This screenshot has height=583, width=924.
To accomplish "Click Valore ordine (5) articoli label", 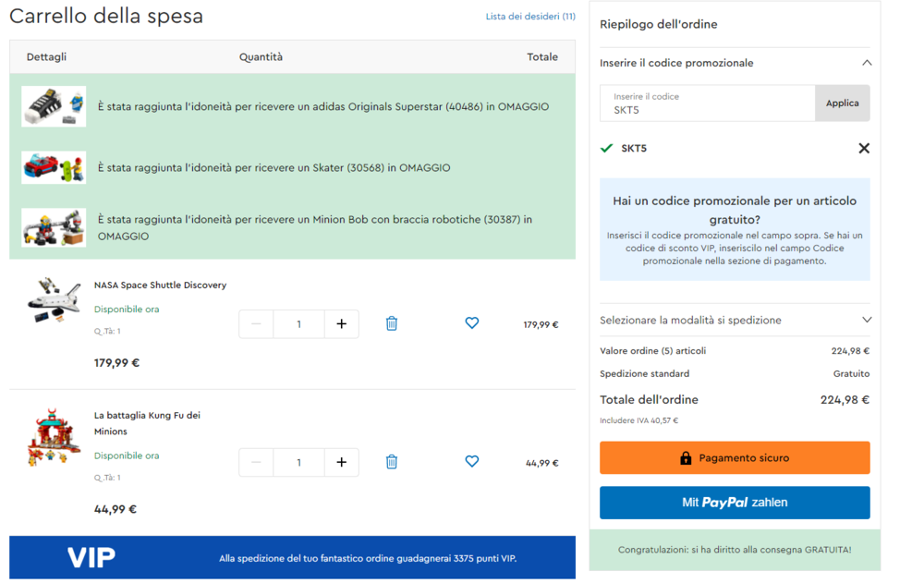I will click(653, 351).
